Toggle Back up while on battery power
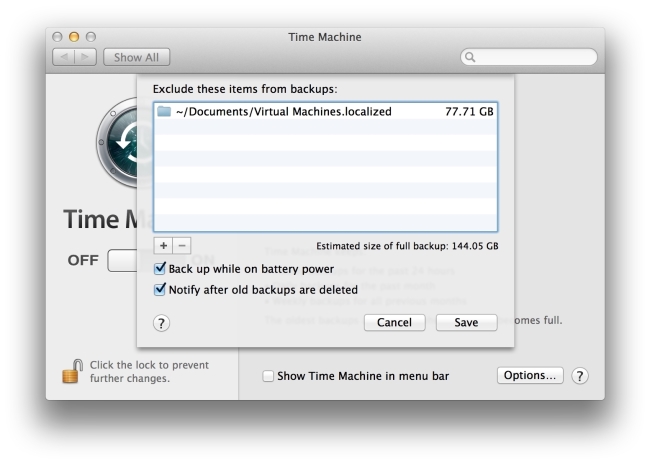The image size is (650, 464). point(160,268)
